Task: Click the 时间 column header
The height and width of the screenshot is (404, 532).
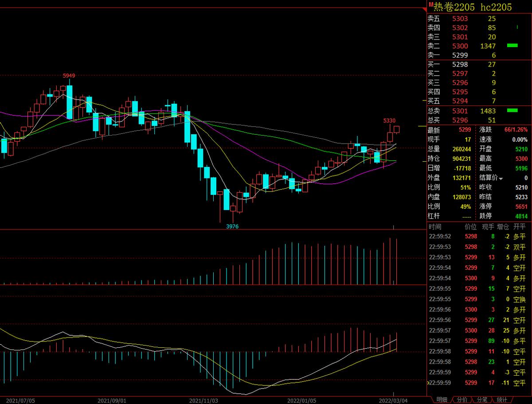Action: (435, 226)
